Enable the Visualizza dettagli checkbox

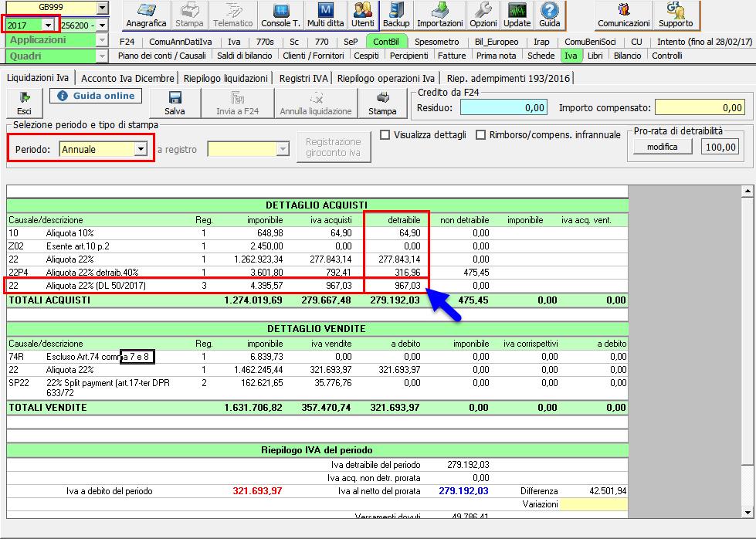(385, 135)
